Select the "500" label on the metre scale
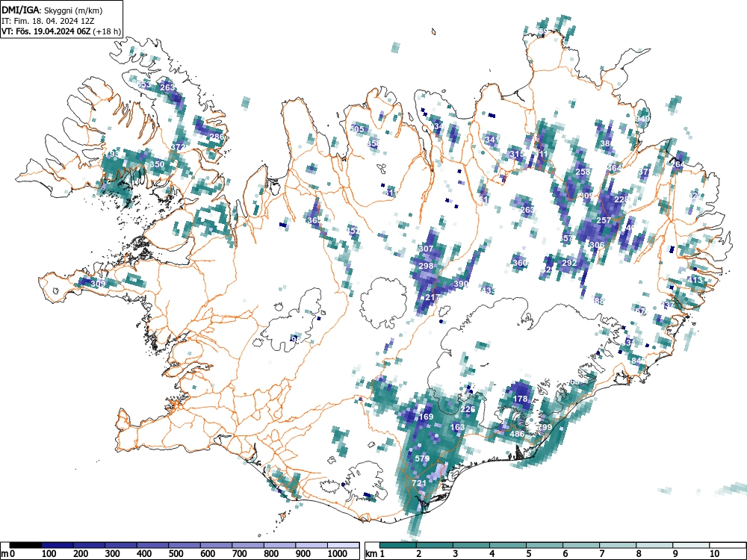This screenshot has height=560, width=747. 176,554
